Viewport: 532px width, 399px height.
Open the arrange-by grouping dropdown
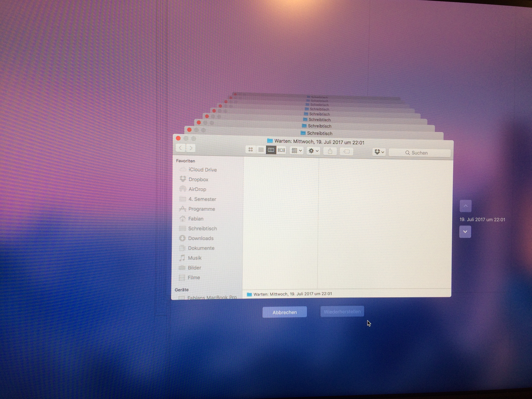pos(296,151)
